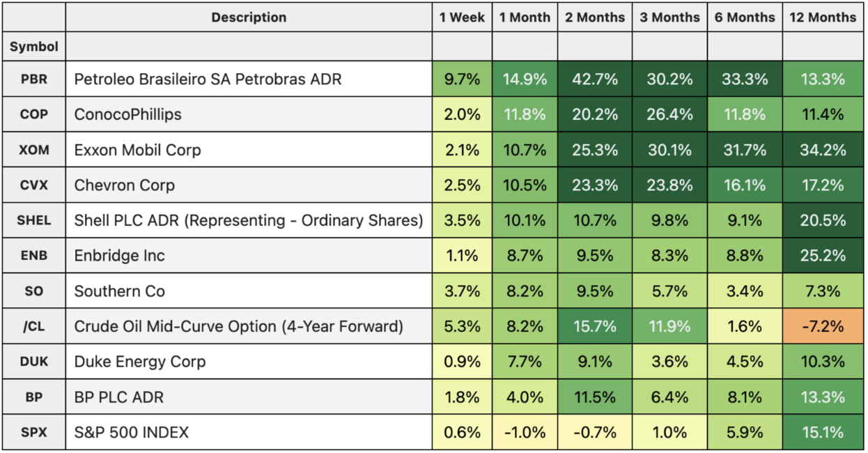The image size is (868, 453).
Task: Click the Description column header
Action: pos(249,17)
